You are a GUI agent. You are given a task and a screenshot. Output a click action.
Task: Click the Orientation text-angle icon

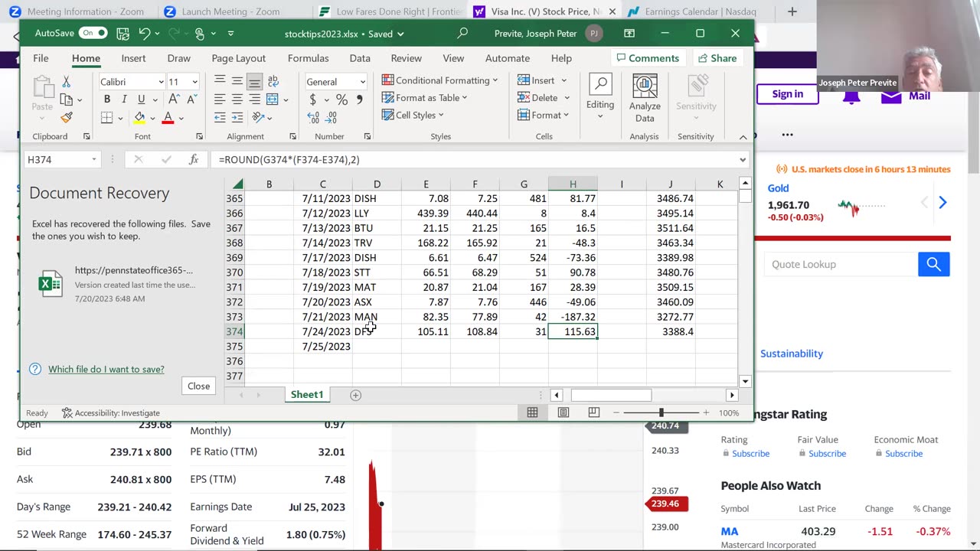(x=258, y=118)
